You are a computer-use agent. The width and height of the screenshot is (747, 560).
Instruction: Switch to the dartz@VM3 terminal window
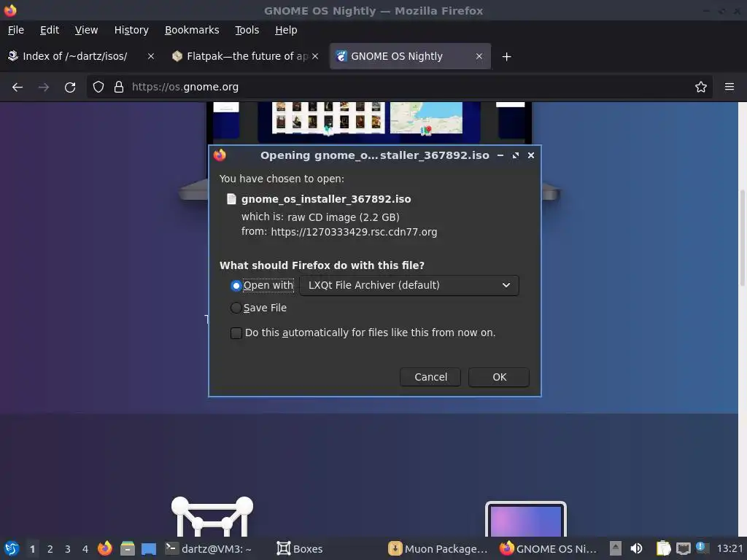pyautogui.click(x=208, y=549)
